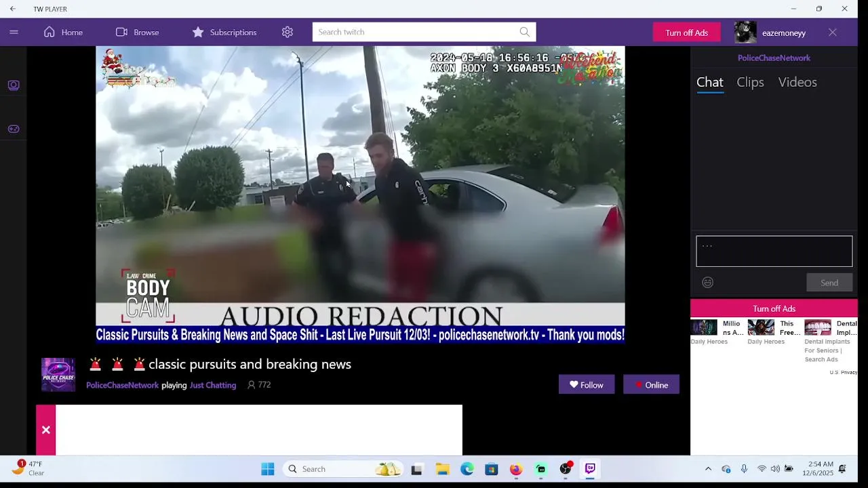Click the classic pursuits and breaking news title
The height and width of the screenshot is (488, 868).
pos(250,364)
